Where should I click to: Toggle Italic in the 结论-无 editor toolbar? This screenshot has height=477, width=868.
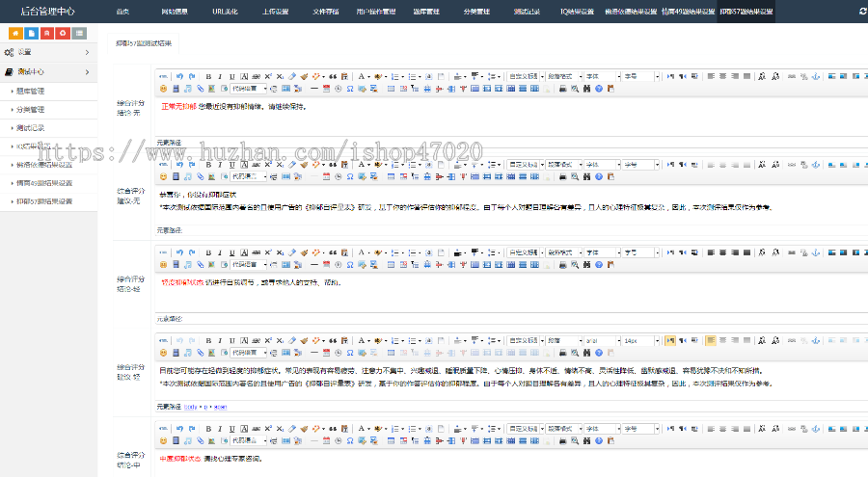pyautogui.click(x=220, y=76)
